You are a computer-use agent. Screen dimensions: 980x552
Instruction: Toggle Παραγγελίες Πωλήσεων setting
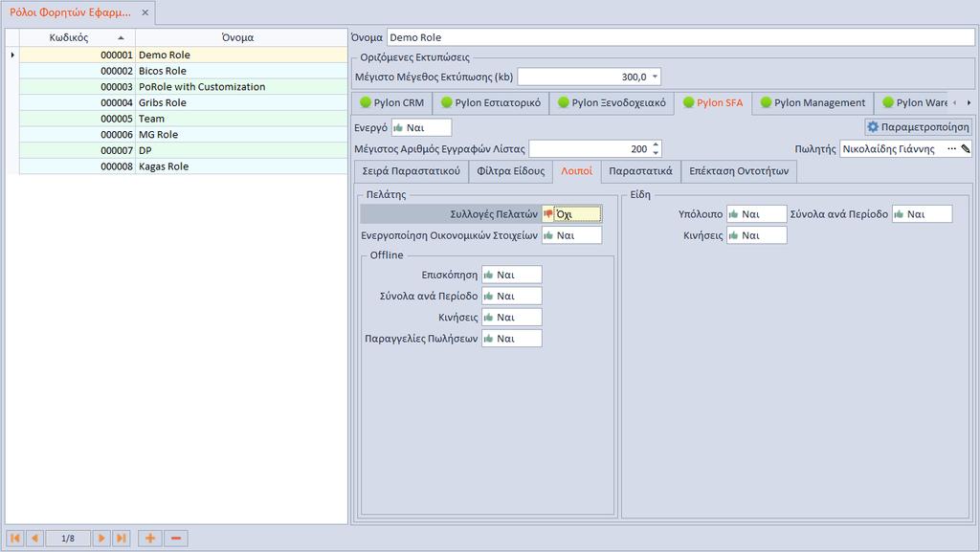pyautogui.click(x=512, y=339)
